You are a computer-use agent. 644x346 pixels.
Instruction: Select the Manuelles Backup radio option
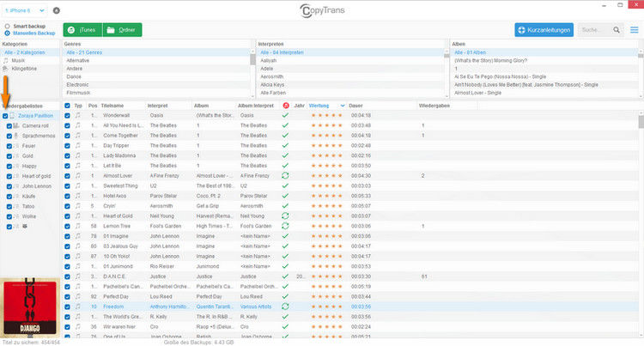coord(7,33)
